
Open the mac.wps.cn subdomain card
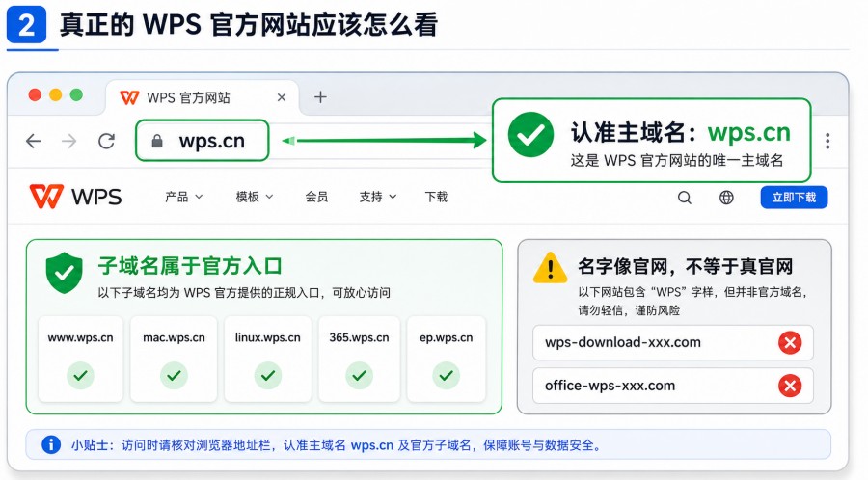click(x=174, y=359)
